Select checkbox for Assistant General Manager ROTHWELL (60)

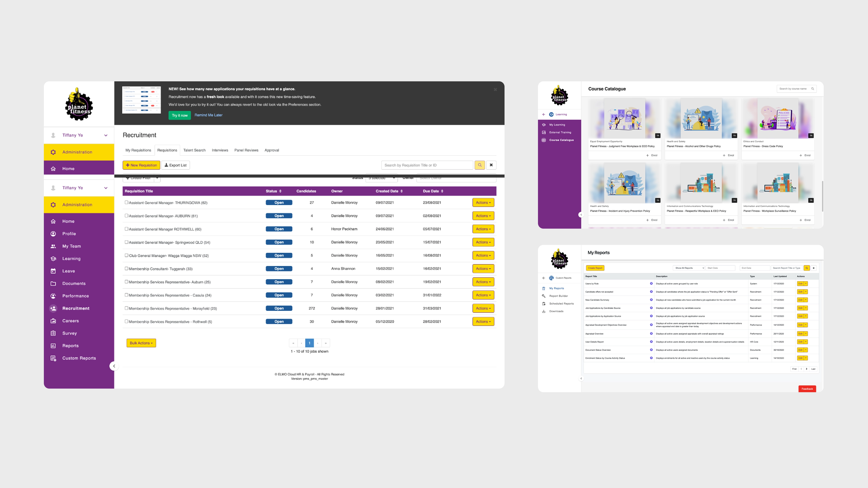126,229
